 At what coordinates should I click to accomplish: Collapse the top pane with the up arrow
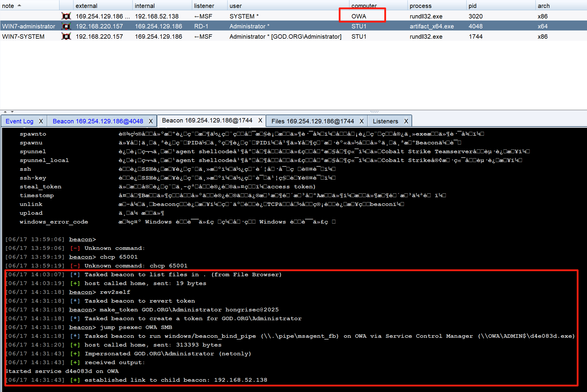(5, 112)
